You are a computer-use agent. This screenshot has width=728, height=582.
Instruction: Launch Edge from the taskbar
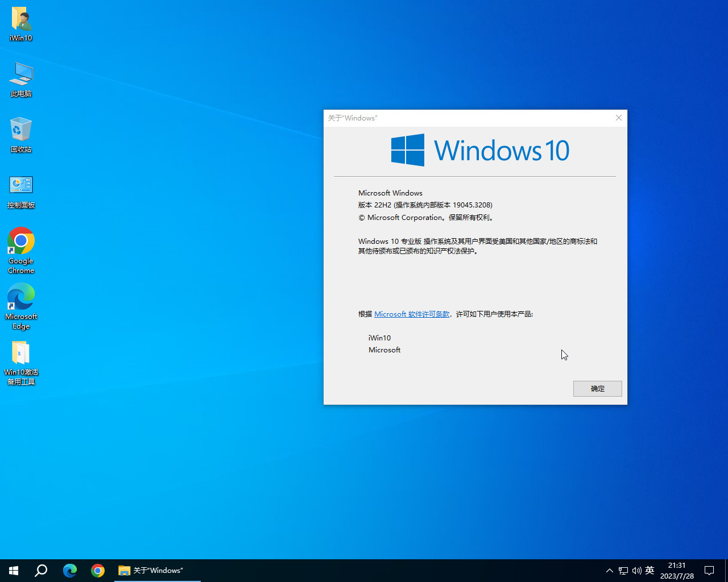[70, 571]
